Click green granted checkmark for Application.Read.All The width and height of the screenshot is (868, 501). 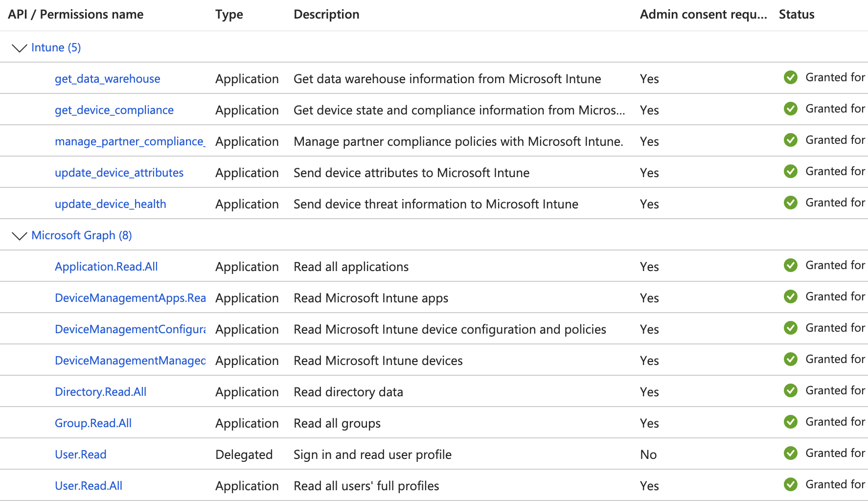(791, 265)
